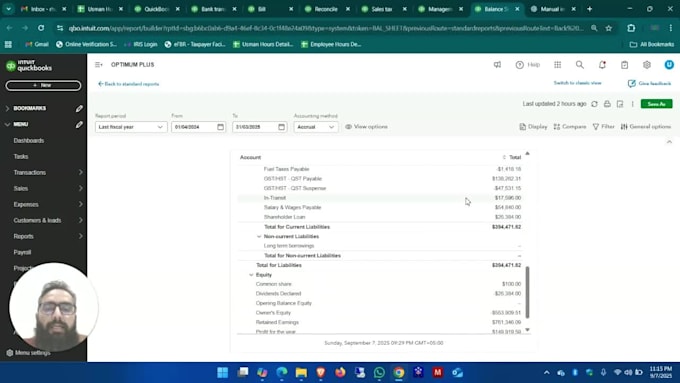Click the Save As button
The image size is (680, 383).
(657, 104)
